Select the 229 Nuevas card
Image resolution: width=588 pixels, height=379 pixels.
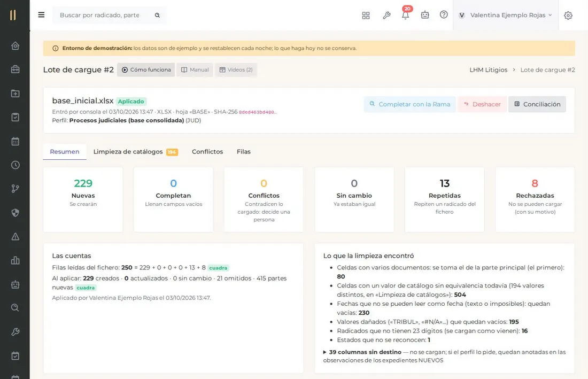pyautogui.click(x=83, y=199)
